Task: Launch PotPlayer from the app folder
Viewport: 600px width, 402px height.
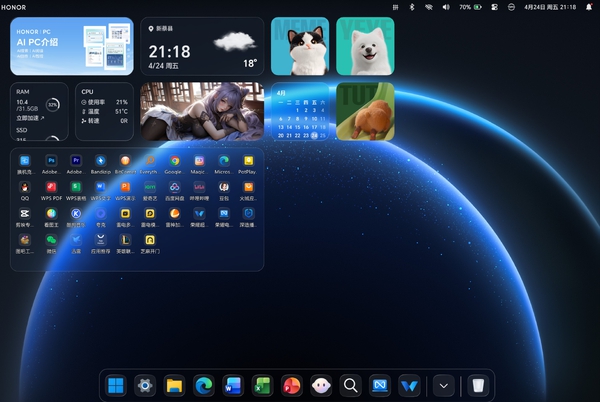Action: point(248,161)
